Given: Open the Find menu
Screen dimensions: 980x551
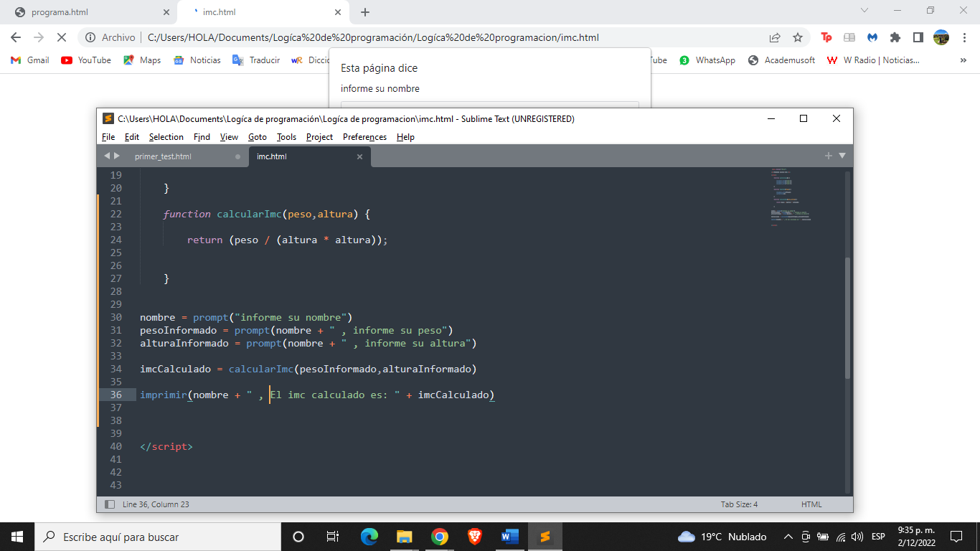Looking at the screenshot, I should pyautogui.click(x=202, y=137).
